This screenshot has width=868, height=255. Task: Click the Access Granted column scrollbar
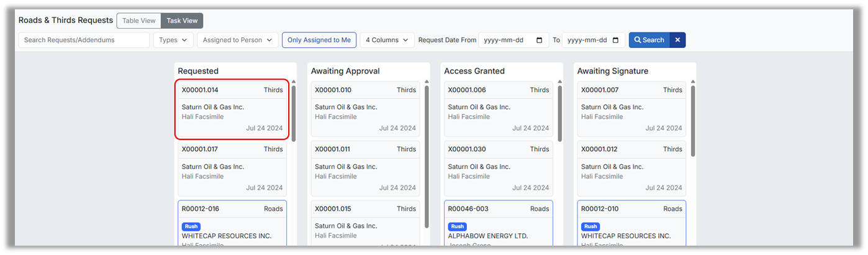click(x=559, y=112)
